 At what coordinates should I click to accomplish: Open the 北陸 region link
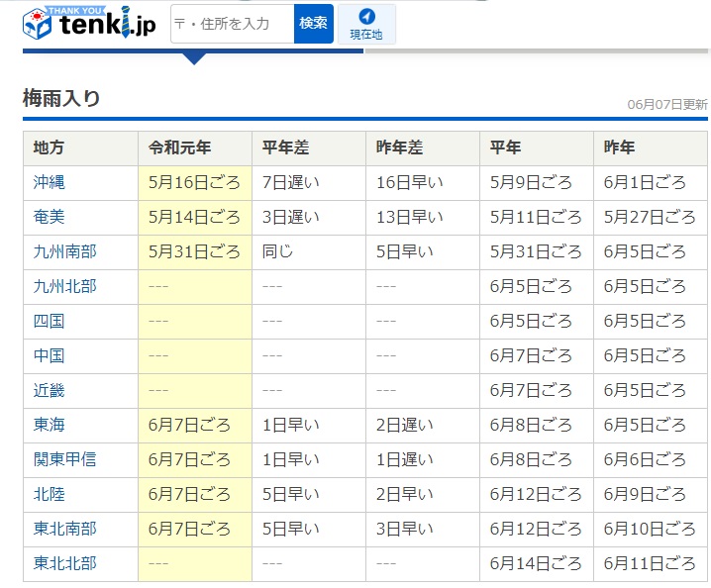[49, 494]
